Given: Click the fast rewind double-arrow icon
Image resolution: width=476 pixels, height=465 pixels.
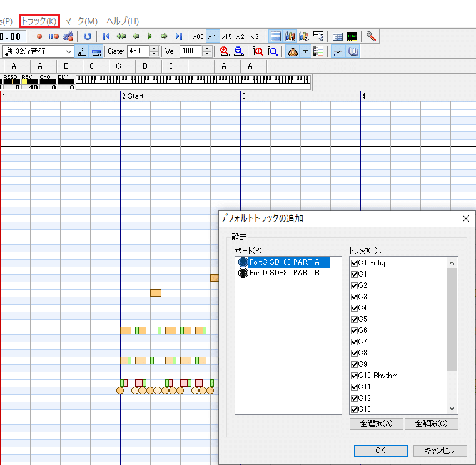Looking at the screenshot, I should (121, 37).
